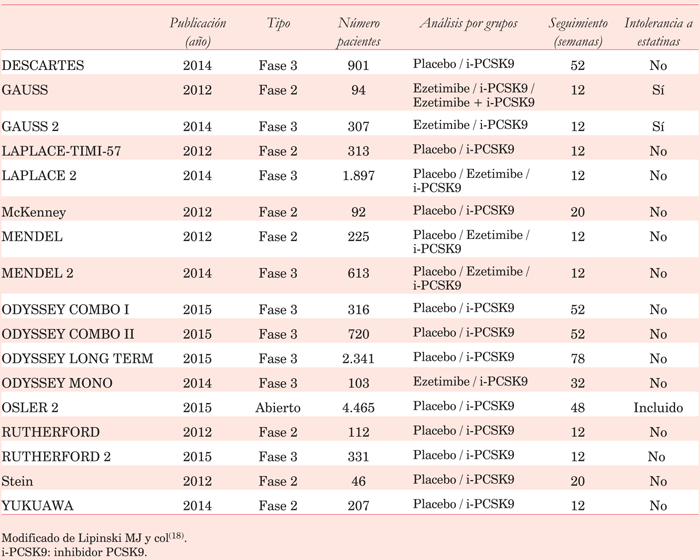
Task: Click the 'Intolerancia a estatinas' header
Action: (x=657, y=32)
